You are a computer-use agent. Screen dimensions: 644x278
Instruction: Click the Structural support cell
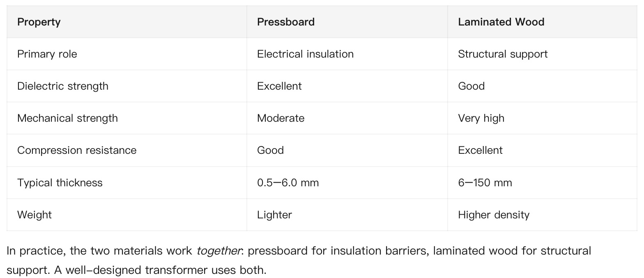[x=503, y=54]
